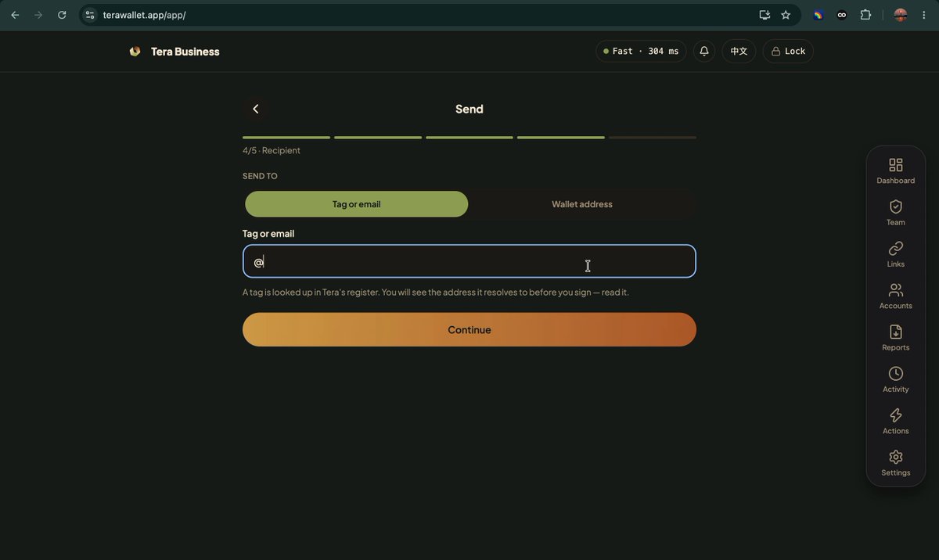Click the browser back arrow
The width and height of the screenshot is (939, 560).
(15, 15)
